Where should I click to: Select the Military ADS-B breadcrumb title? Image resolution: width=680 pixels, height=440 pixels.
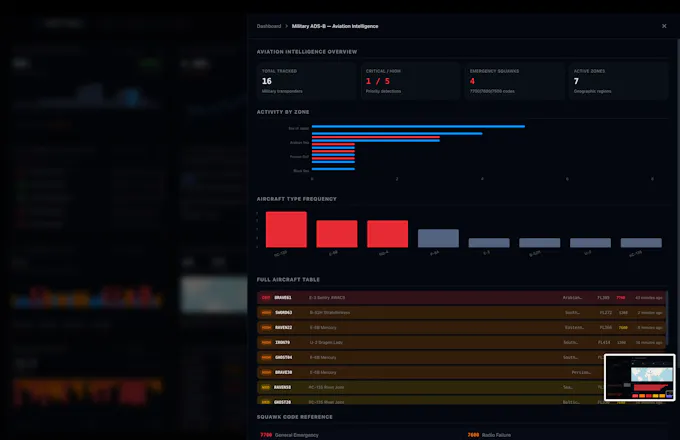pyautogui.click(x=335, y=26)
